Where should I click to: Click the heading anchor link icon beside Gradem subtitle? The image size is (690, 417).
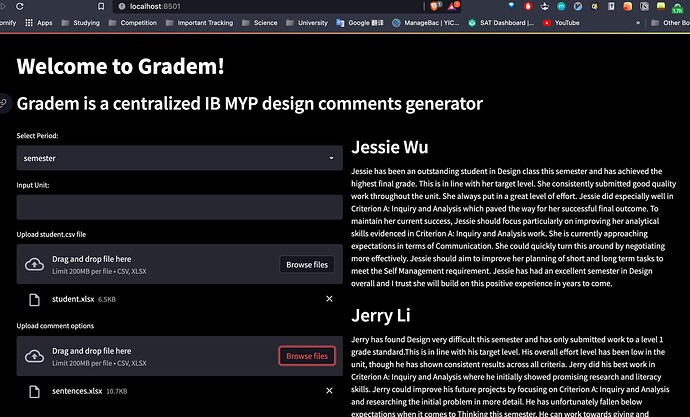pos(4,104)
